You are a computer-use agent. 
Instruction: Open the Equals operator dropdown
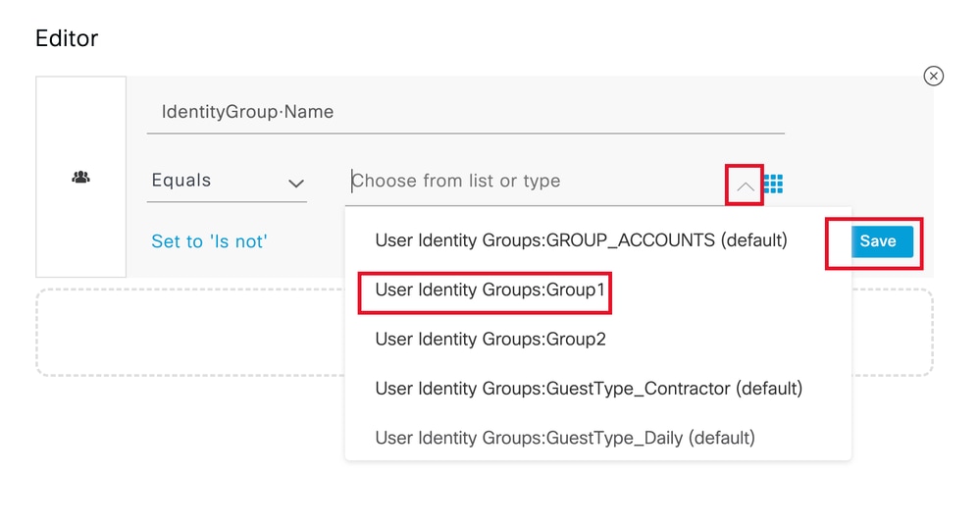click(x=227, y=181)
